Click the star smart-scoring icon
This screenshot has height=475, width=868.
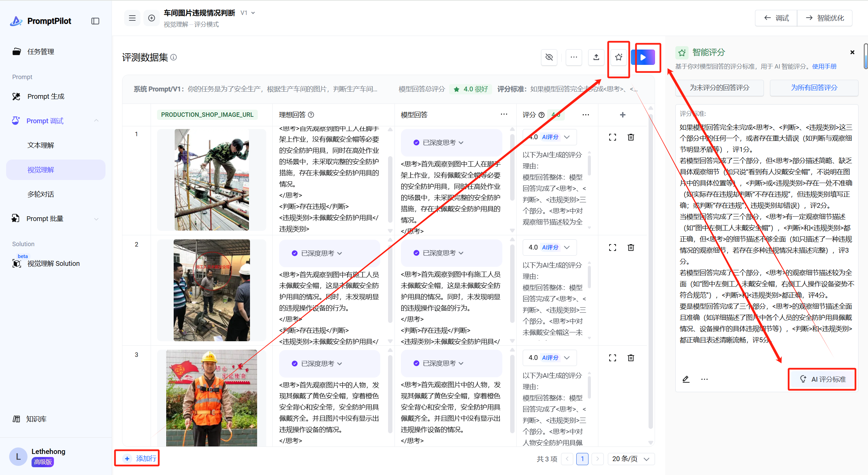tap(618, 57)
